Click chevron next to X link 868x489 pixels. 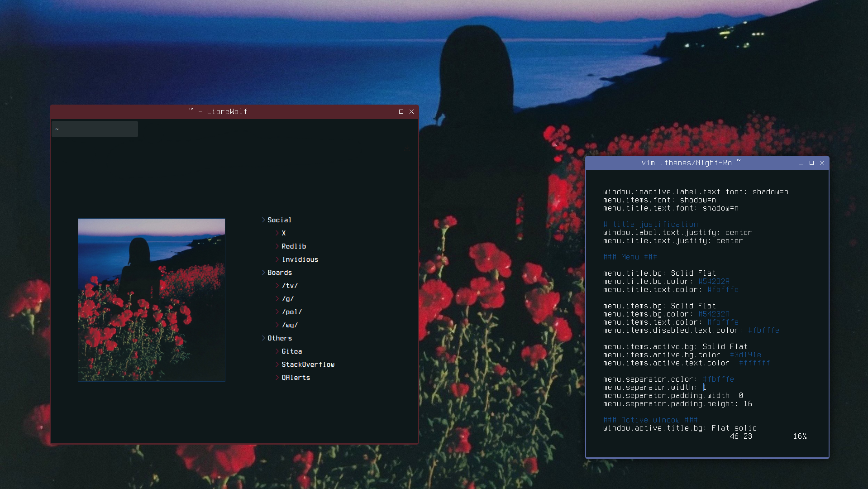[x=277, y=233]
